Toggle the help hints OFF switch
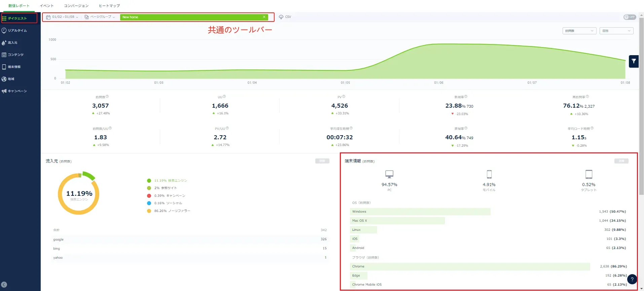This screenshot has height=291, width=644. (x=629, y=17)
